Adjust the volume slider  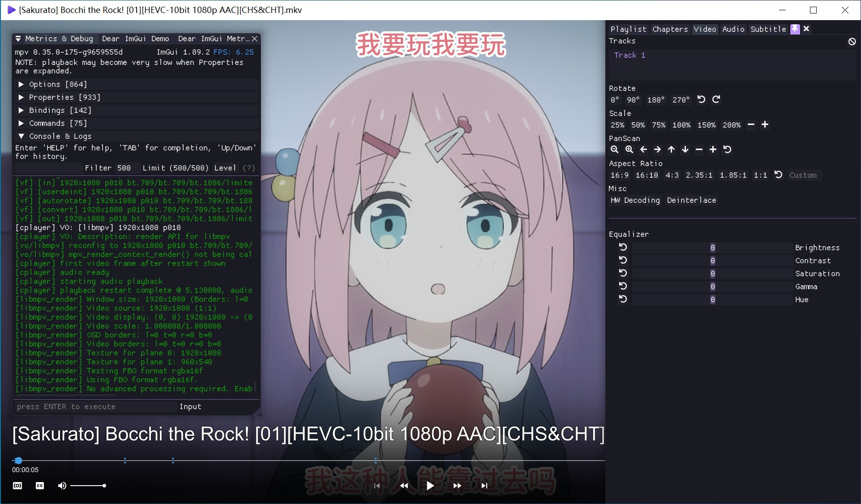point(88,486)
